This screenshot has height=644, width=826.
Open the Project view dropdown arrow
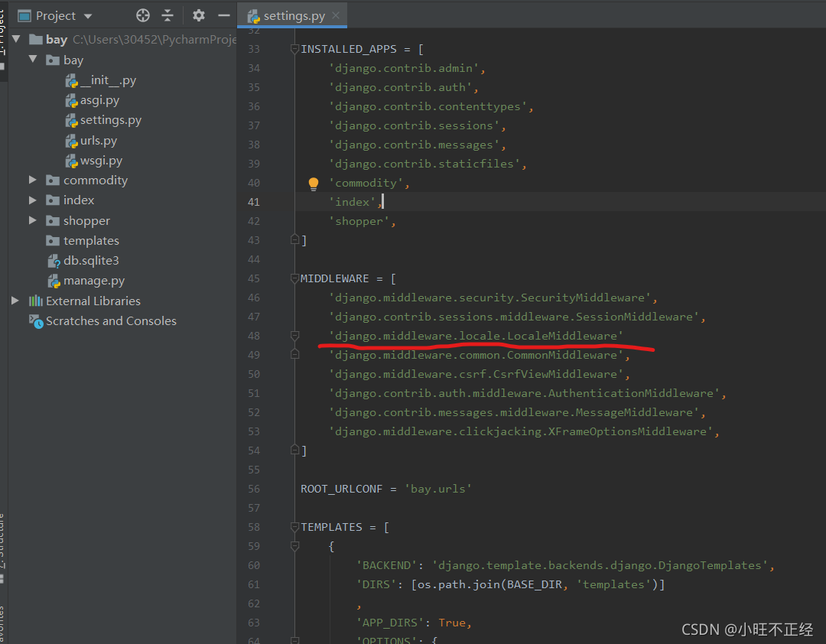[88, 16]
